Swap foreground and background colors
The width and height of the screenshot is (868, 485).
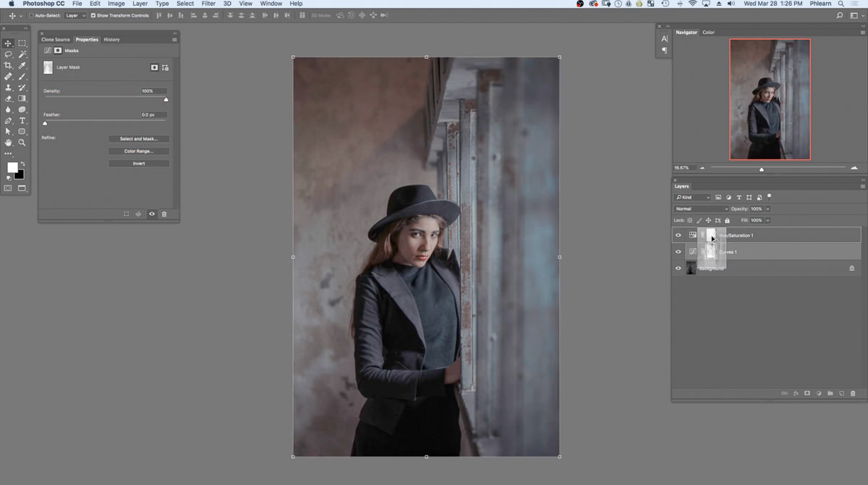(22, 164)
